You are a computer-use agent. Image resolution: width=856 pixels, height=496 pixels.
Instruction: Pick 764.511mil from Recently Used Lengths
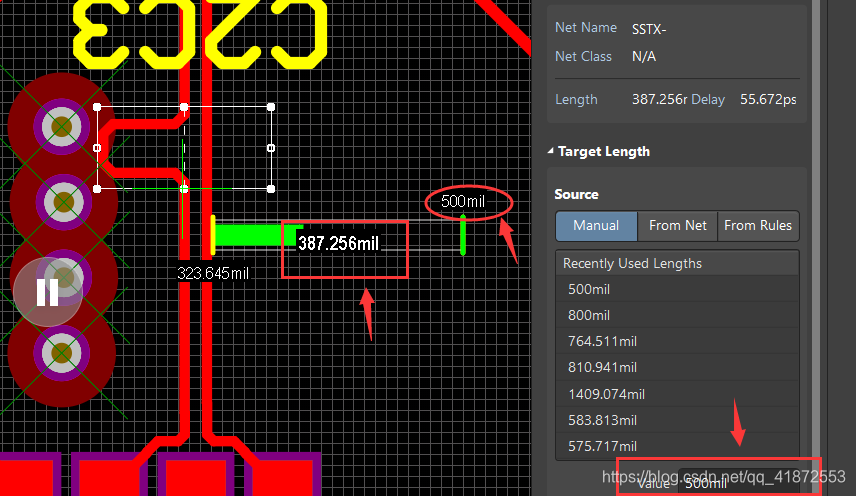[x=677, y=342]
